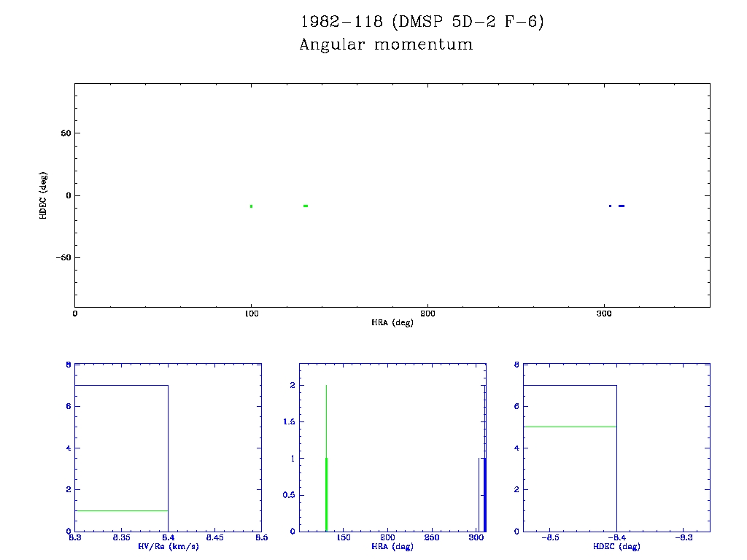Screen dimensions: 747x560
Task: Click the "50" y-tick label on top plot
Action: 66,133
